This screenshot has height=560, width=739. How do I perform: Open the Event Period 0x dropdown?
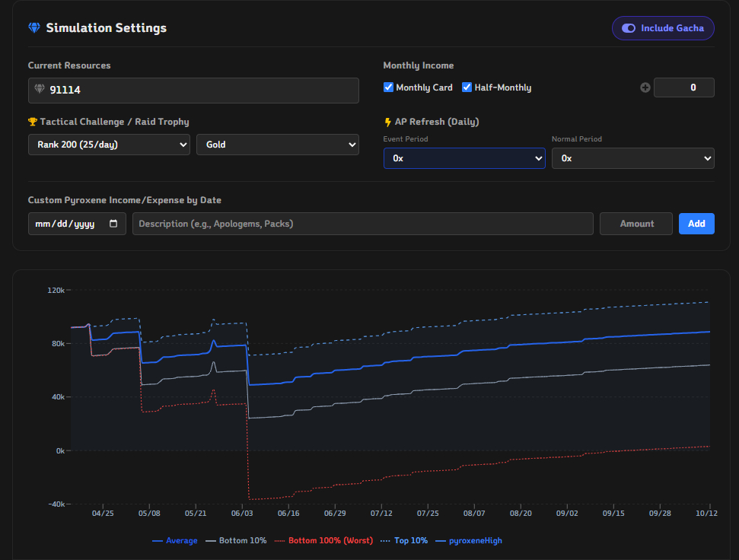464,158
